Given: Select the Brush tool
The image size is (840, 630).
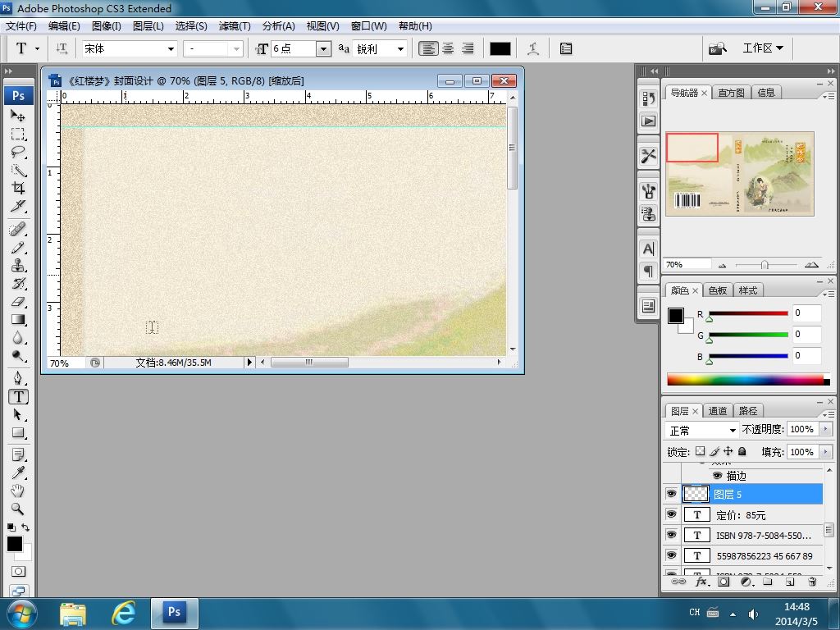Looking at the screenshot, I should (18, 248).
